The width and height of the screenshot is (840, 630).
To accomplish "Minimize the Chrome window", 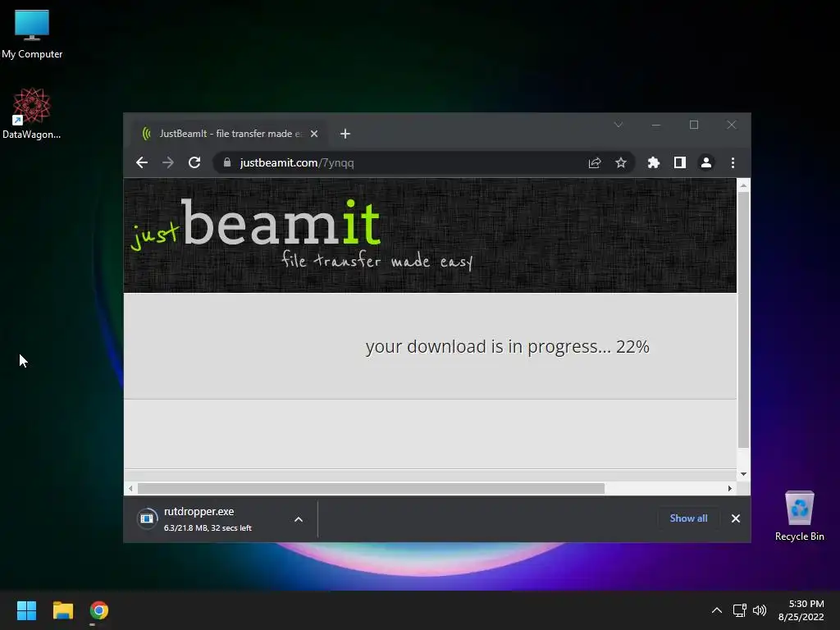I will click(656, 125).
